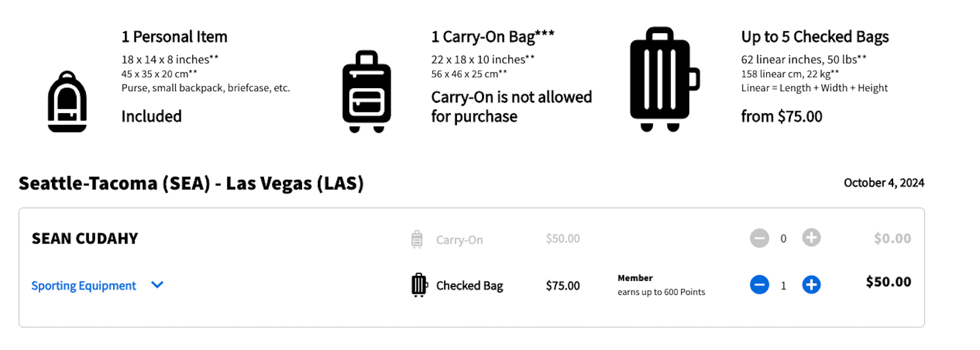980x350 pixels.
Task: Click the large carry-on suitcase icon
Action: click(x=366, y=91)
